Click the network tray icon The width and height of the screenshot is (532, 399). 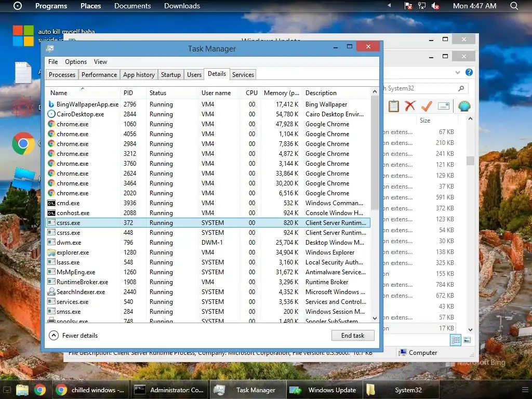[422, 6]
